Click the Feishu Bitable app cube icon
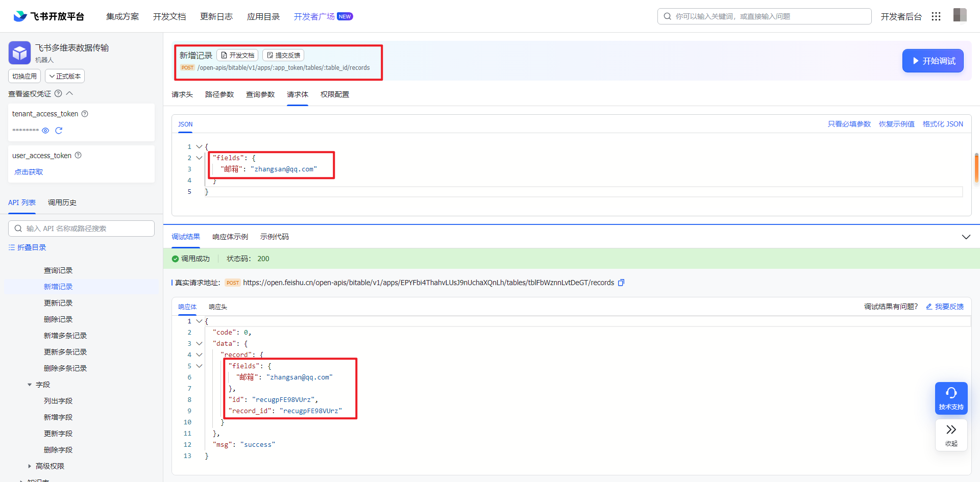The image size is (980, 482). (19, 53)
